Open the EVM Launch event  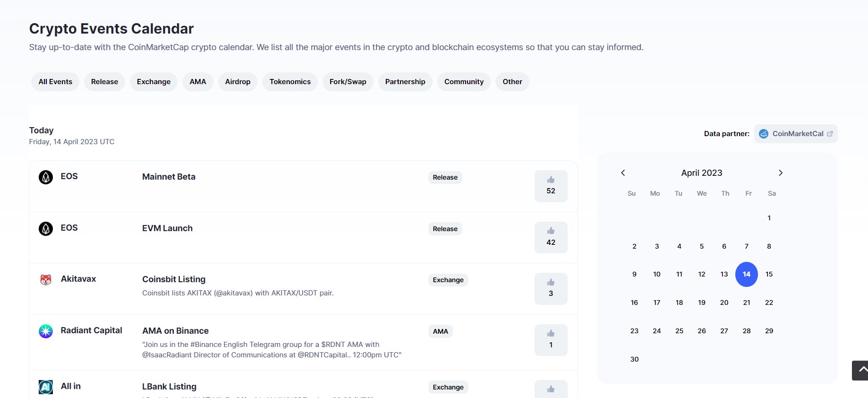point(167,228)
